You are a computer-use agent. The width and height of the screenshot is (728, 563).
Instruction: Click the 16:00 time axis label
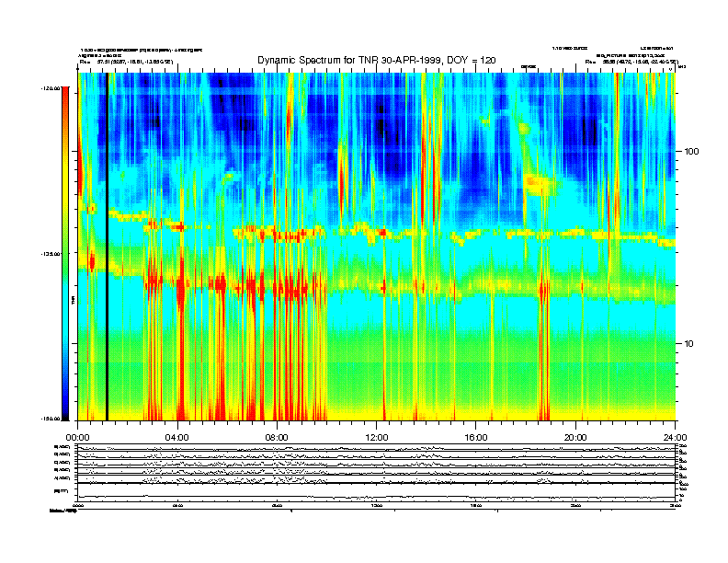pyautogui.click(x=476, y=438)
